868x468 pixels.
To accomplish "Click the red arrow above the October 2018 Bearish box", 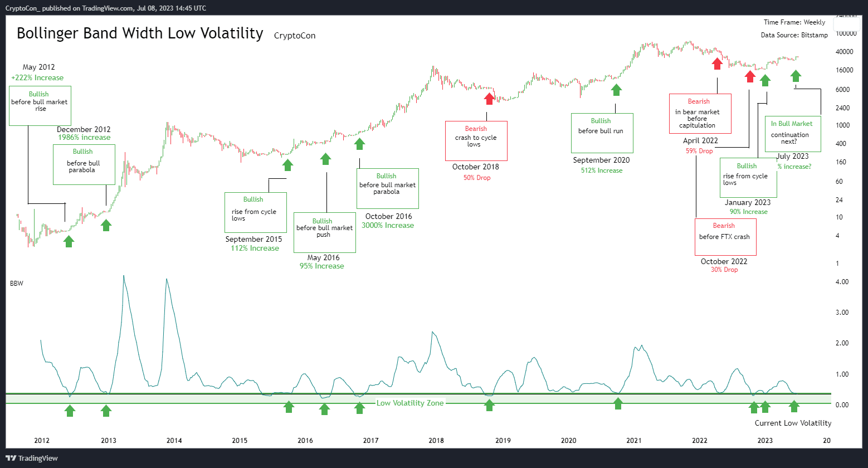I will (x=489, y=99).
